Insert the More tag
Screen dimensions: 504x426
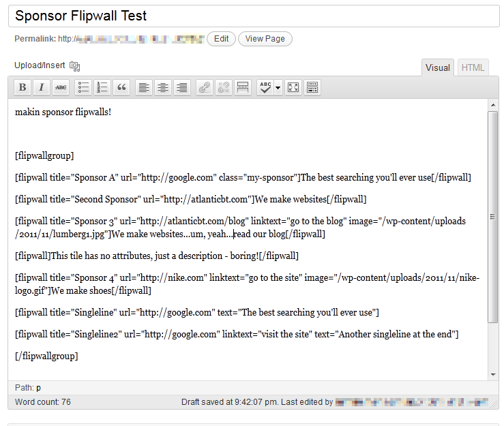(x=243, y=87)
